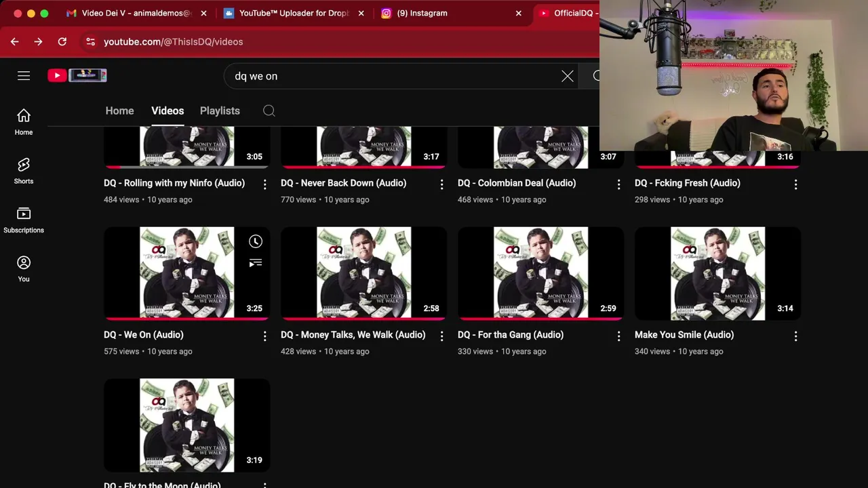Play the Colombian Deal 3:07 thumbnail

tap(540, 147)
